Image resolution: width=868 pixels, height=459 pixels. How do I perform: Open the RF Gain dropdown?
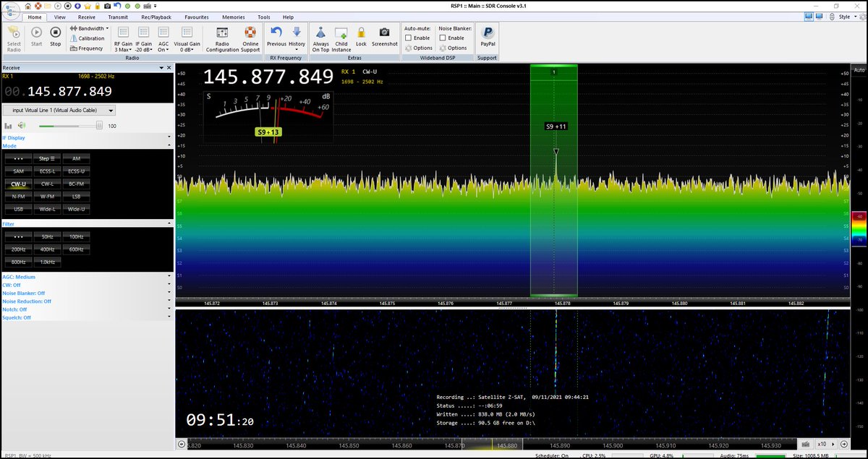[x=122, y=40]
